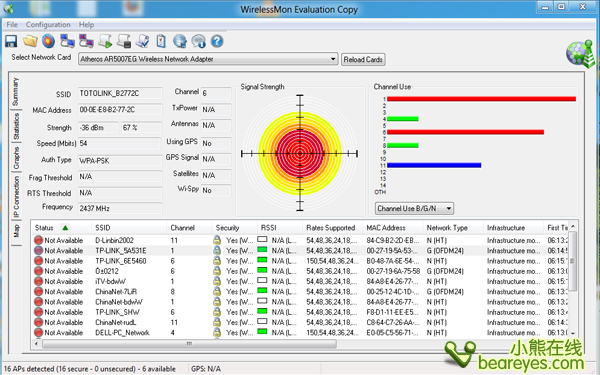Click the red target bullseye toolbar icon

(49, 41)
